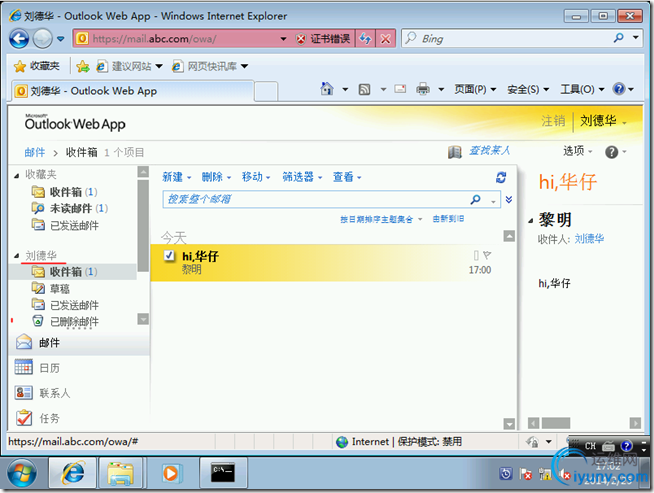The image size is (654, 493).
Task: Click the 邮件 breadcrumb link
Action: (x=35, y=153)
